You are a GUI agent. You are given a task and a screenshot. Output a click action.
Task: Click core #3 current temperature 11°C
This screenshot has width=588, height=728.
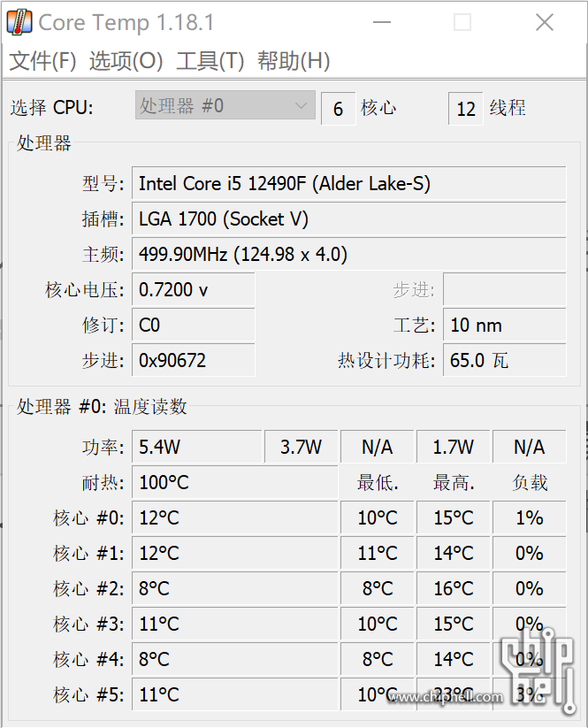coord(235,624)
